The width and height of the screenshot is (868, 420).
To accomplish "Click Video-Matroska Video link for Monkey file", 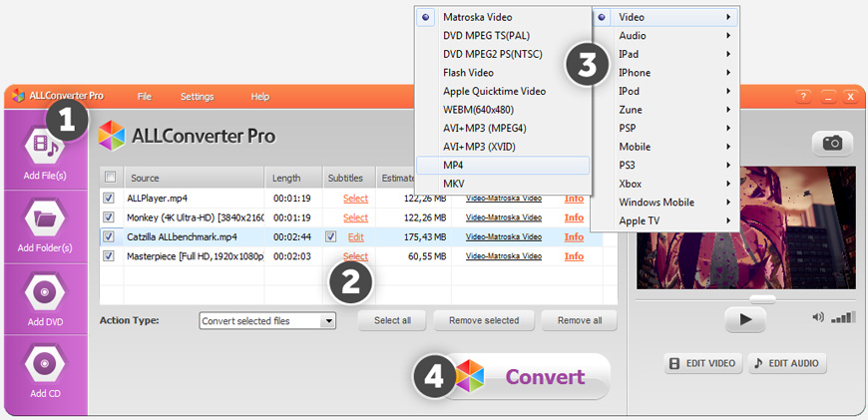I will (504, 217).
